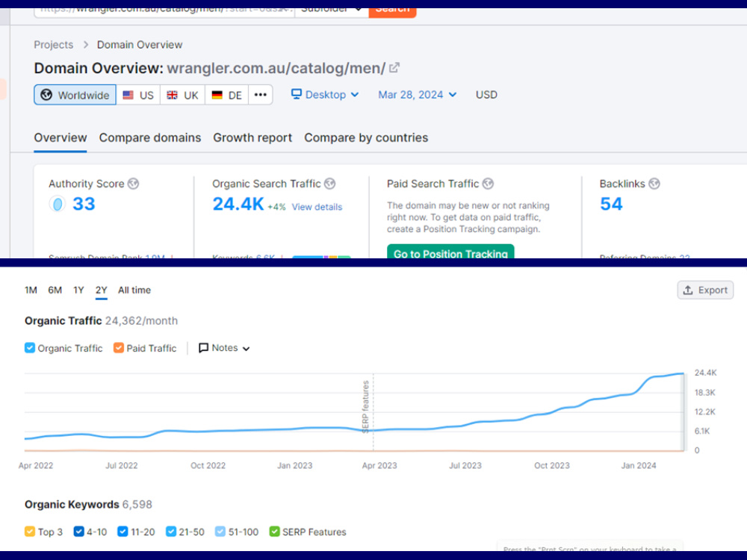Select the All time range

click(134, 290)
